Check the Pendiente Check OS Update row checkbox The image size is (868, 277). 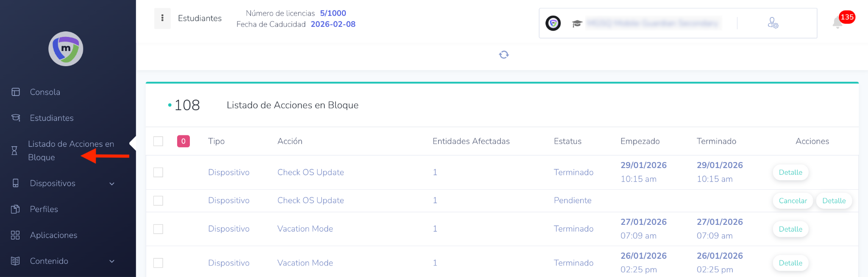click(x=158, y=201)
